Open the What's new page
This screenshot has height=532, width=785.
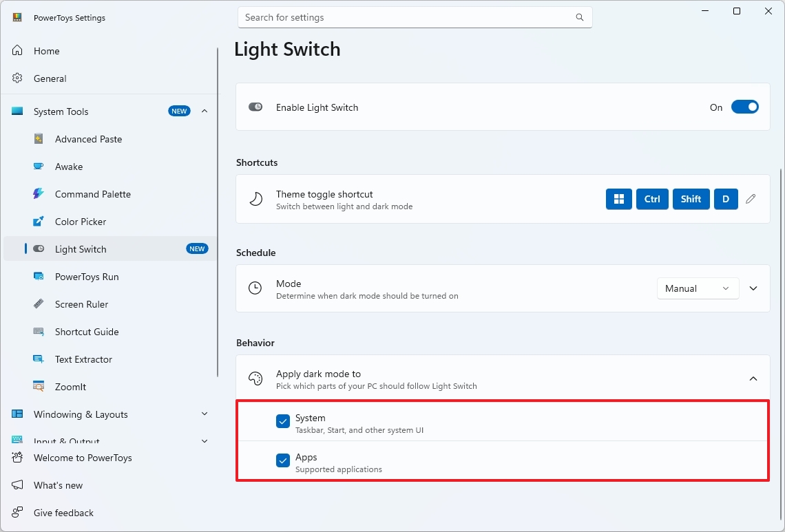click(58, 485)
